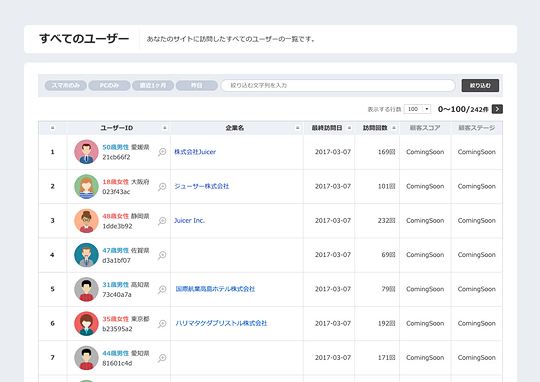The height and width of the screenshot is (382, 540).
Task: Open sort menu on 企業名 column
Action: (298, 128)
